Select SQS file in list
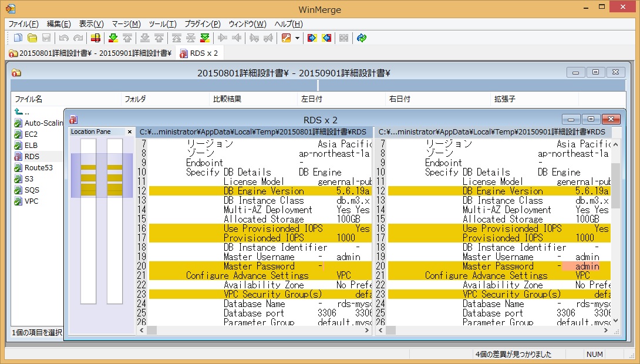Image resolution: width=640 pixels, height=364 pixels. pos(27,190)
